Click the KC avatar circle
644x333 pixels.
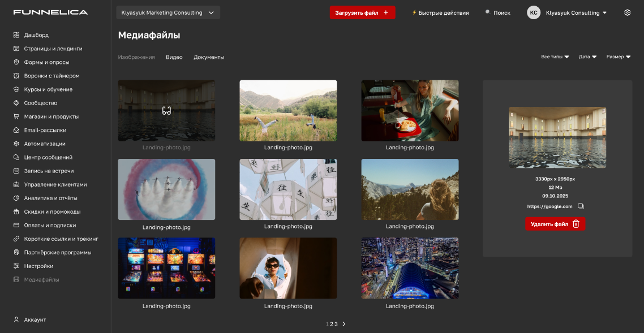(534, 12)
